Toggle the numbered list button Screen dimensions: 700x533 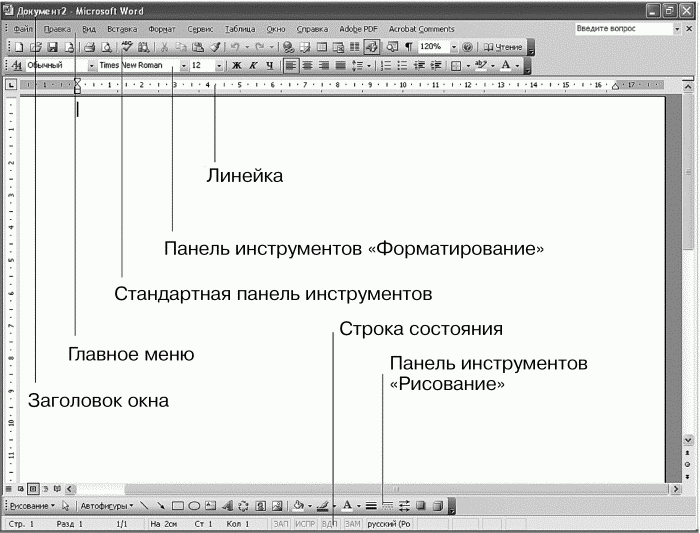click(386, 66)
